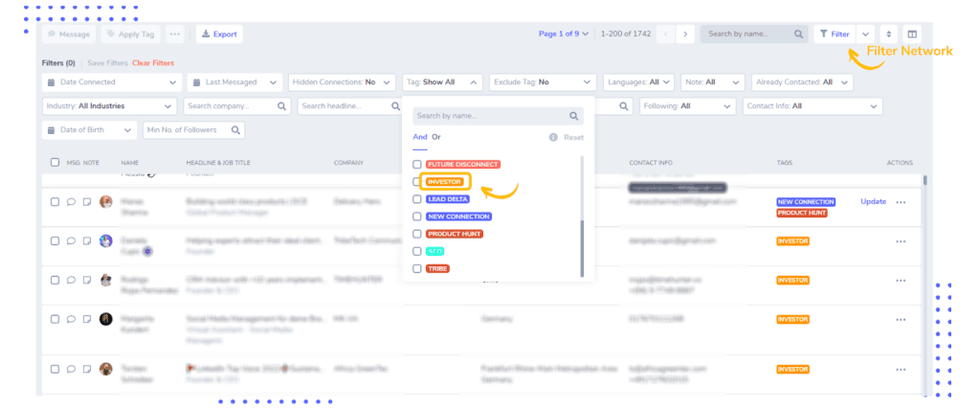Click the info icon beside Reset
Screen dimensions: 980x411
[553, 137]
